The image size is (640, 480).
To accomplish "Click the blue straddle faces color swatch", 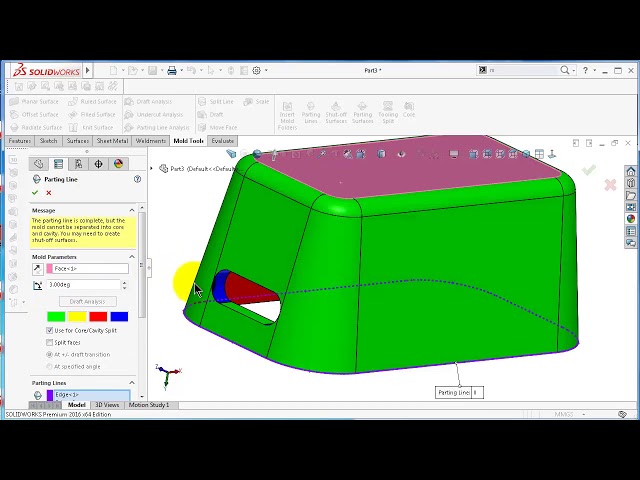I will point(119,316).
